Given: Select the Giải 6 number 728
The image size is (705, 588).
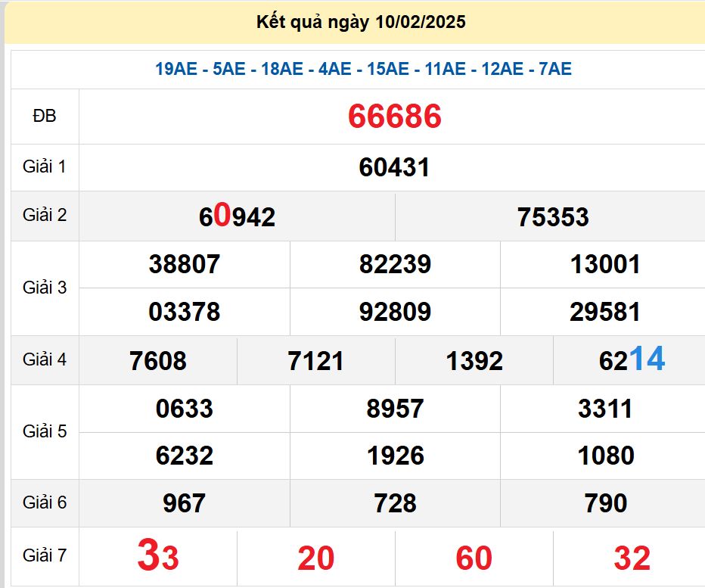Looking at the screenshot, I should click(395, 503).
